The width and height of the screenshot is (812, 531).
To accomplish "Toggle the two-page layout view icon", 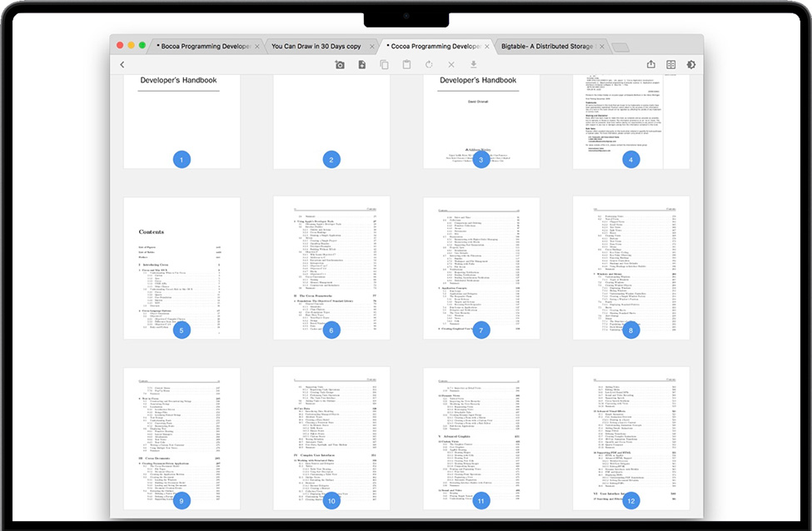I will [671, 65].
